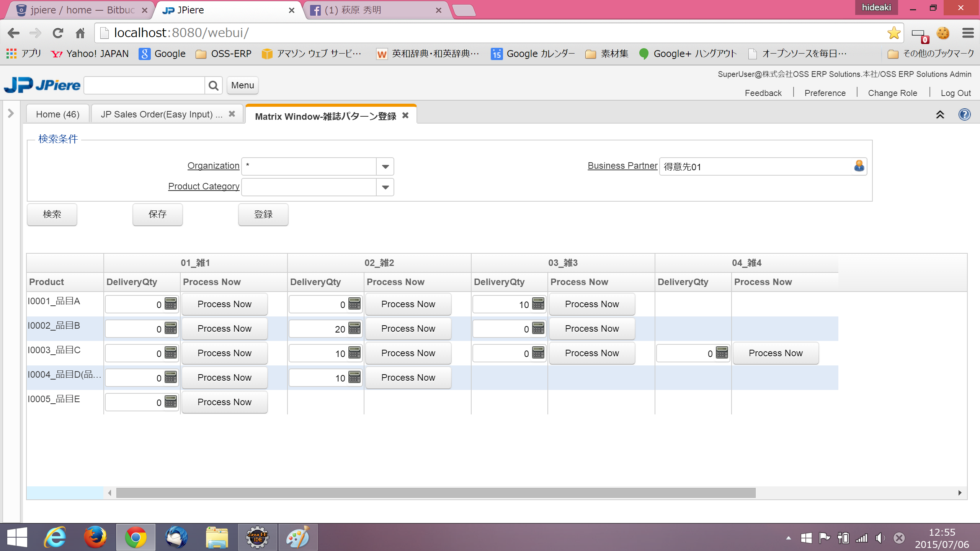Image resolution: width=980 pixels, height=551 pixels.
Task: Expand the Organization dropdown
Action: pos(385,166)
